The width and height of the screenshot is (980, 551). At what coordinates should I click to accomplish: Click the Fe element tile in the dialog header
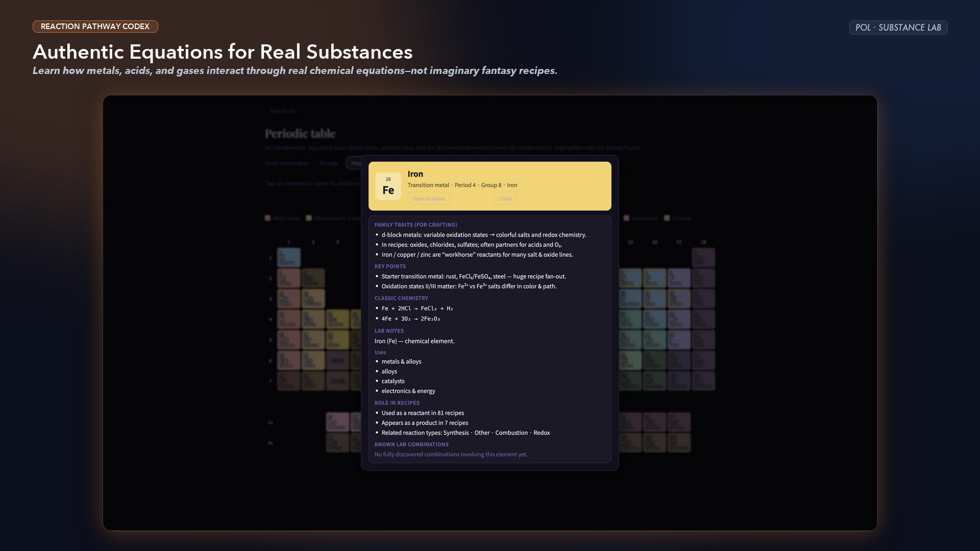point(388,186)
